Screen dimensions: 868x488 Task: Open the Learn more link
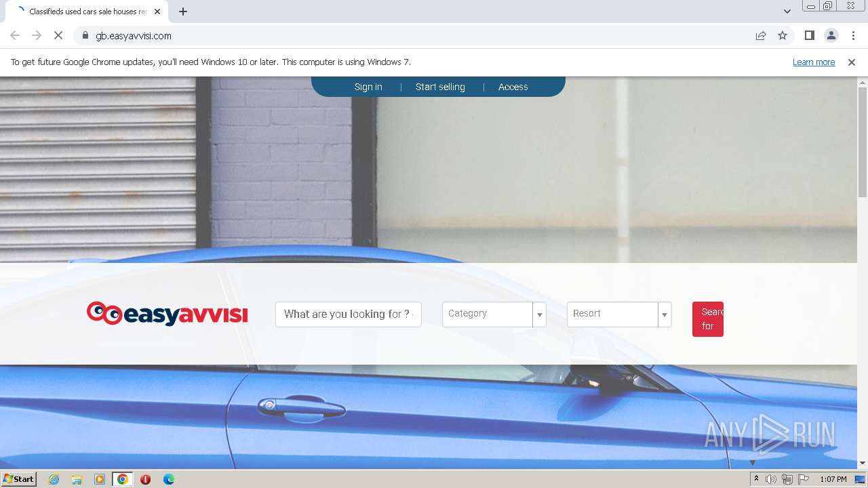click(814, 62)
